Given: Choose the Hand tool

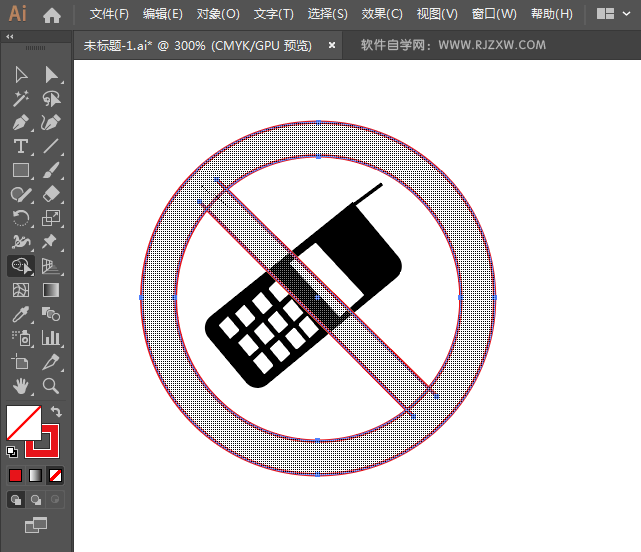Looking at the screenshot, I should point(21,386).
